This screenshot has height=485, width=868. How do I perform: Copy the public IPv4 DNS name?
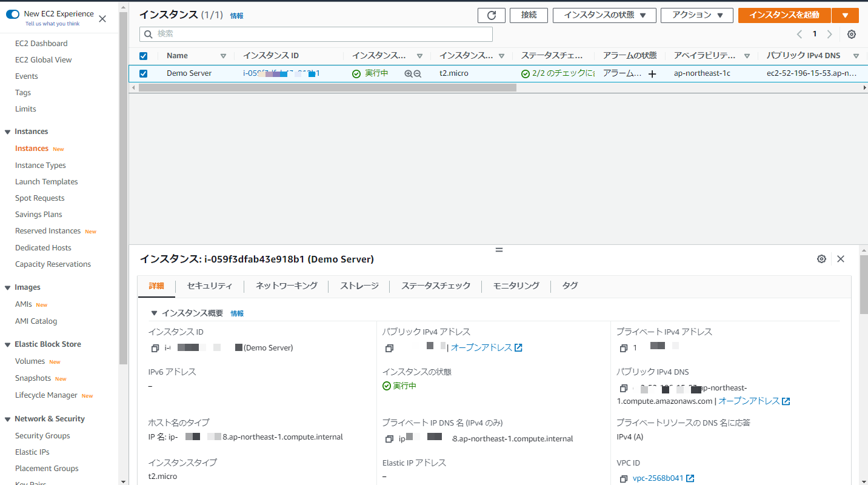[624, 388]
